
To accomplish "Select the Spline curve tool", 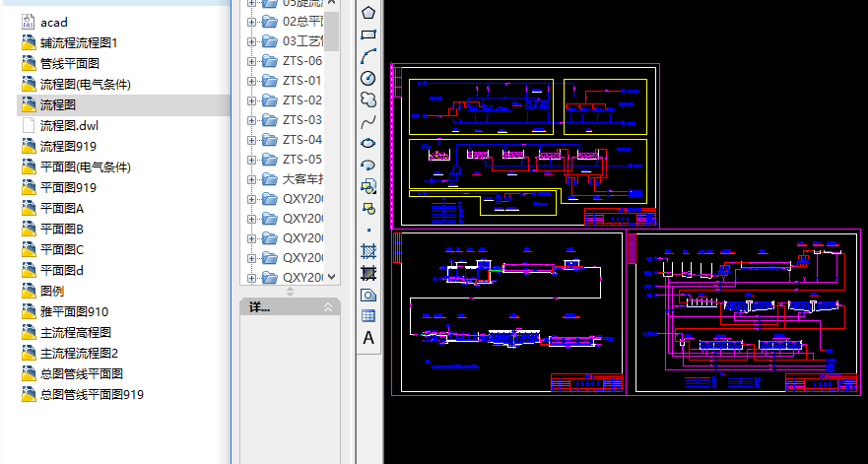I will click(368, 121).
